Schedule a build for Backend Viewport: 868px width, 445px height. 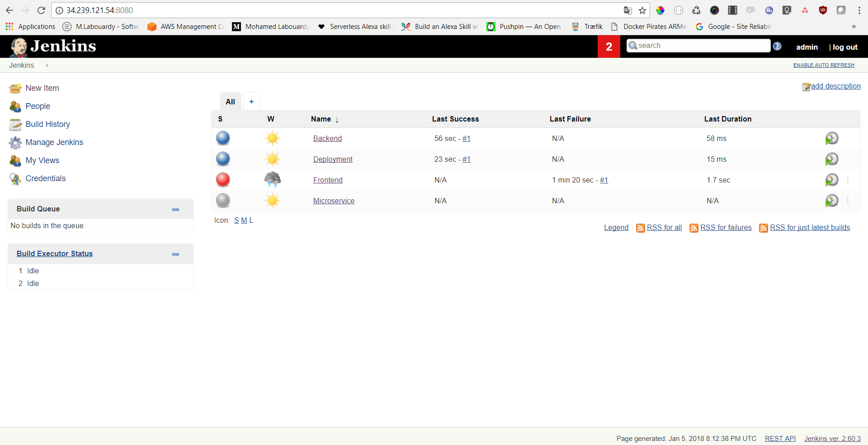(832, 138)
